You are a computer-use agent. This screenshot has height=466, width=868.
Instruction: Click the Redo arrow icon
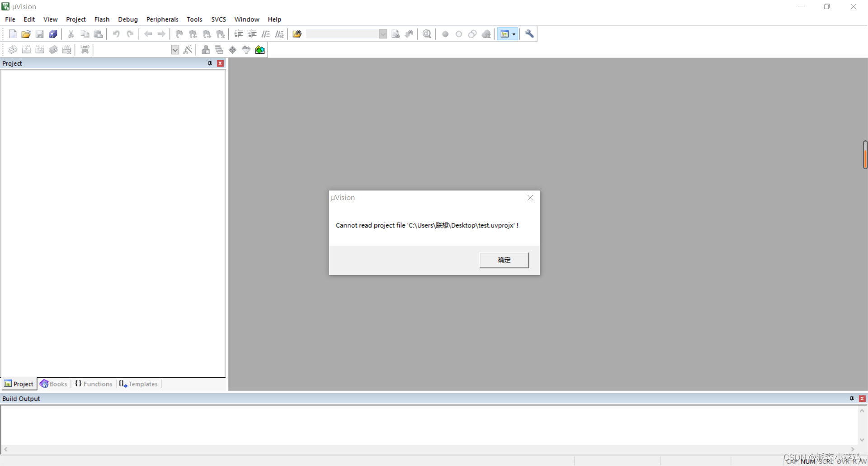coord(130,34)
